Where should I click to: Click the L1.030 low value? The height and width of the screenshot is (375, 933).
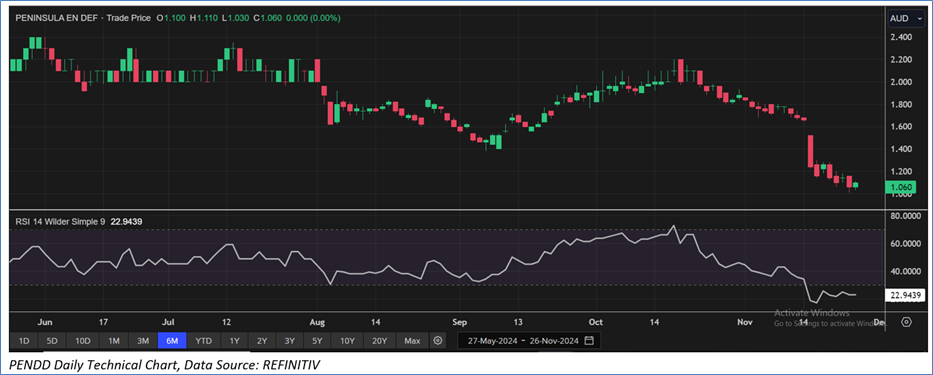click(x=236, y=18)
